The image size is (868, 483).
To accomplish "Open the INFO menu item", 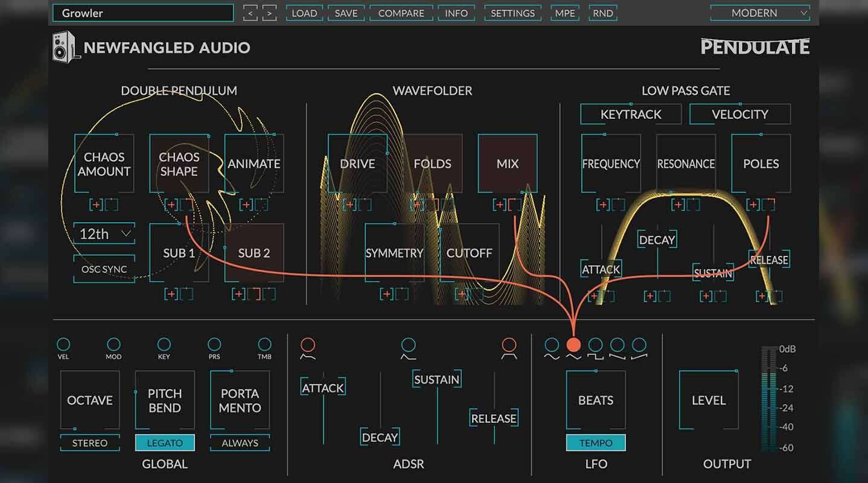I will (456, 13).
